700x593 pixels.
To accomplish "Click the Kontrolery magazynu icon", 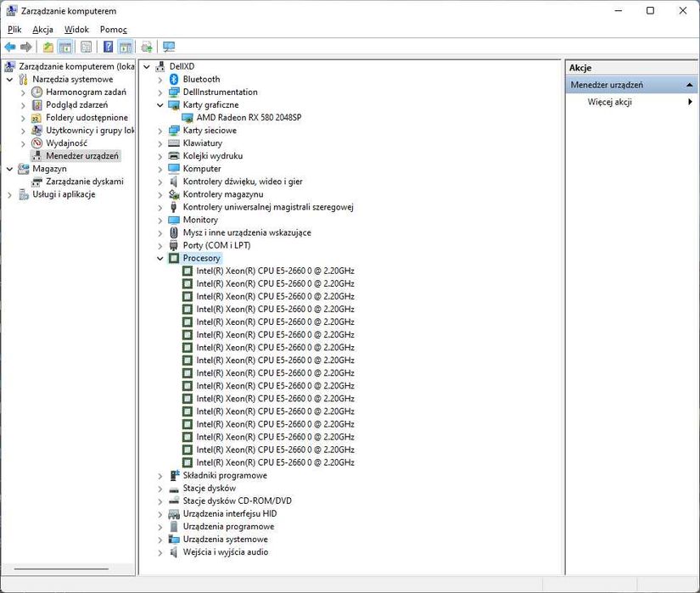I will (174, 194).
